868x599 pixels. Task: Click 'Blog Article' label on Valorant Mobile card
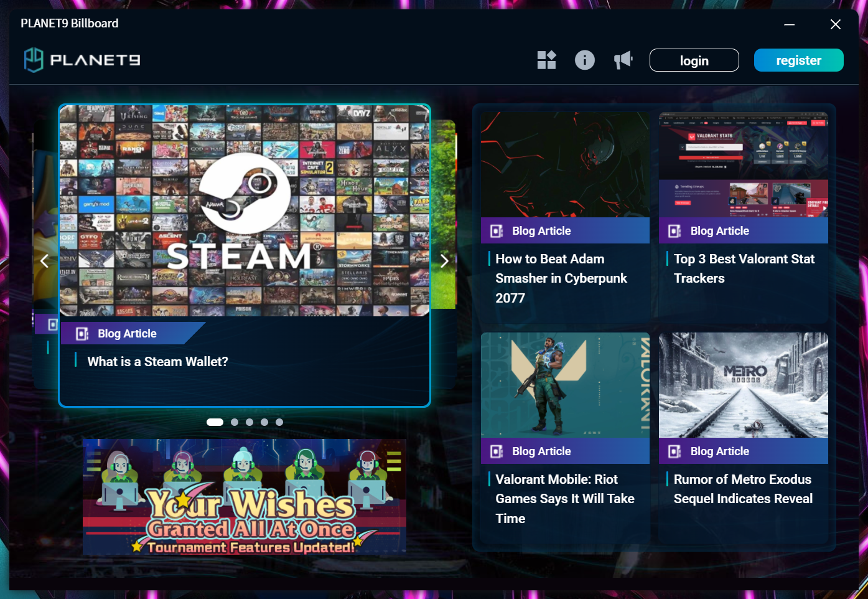pyautogui.click(x=541, y=451)
